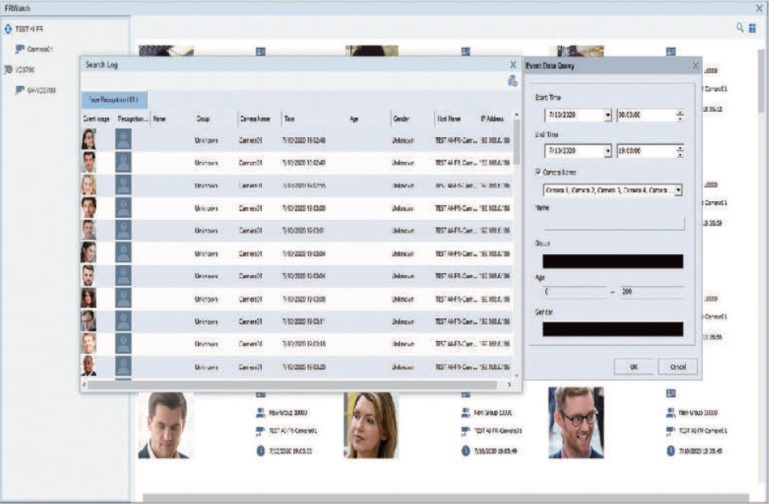769x504 pixels.
Task: Click the magnifier search icon in FRWatch toolbar
Action: (x=740, y=28)
